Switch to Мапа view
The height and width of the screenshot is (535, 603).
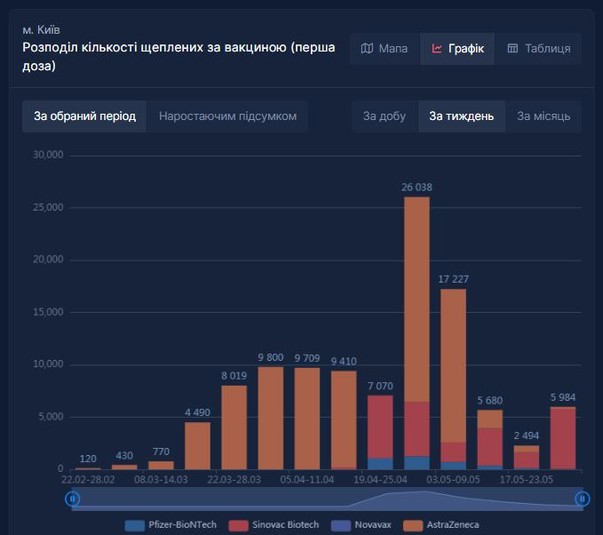(384, 49)
